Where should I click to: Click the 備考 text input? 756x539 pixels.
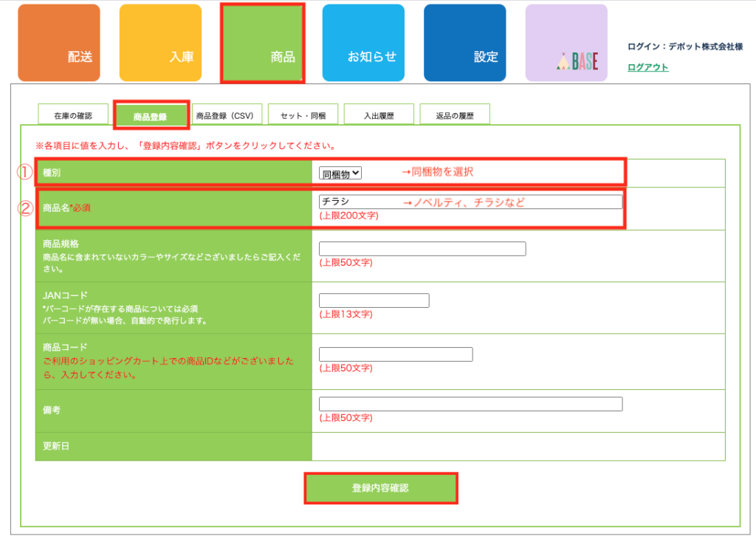tap(470, 404)
